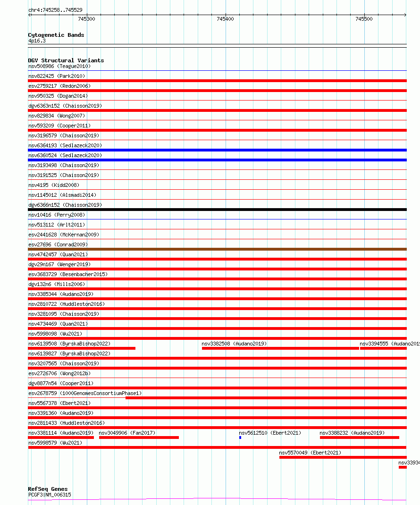The image size is (420, 505).
Task: Click esv3683729 (Besenbacher2015) label
Action: pyautogui.click(x=68, y=274)
